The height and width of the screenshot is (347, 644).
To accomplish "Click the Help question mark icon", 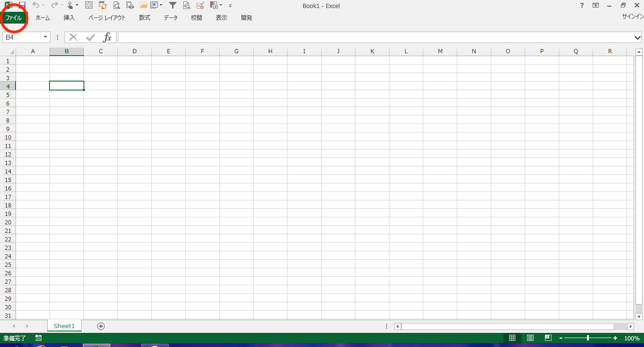I will (x=582, y=5).
